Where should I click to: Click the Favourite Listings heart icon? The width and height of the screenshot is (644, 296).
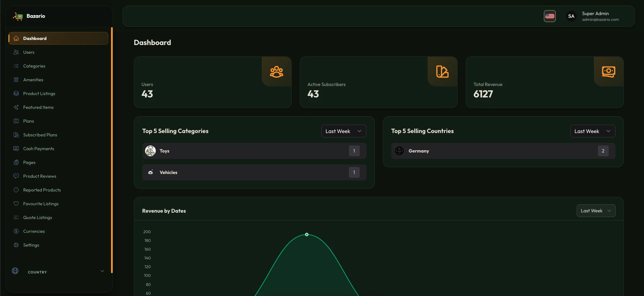tap(16, 204)
